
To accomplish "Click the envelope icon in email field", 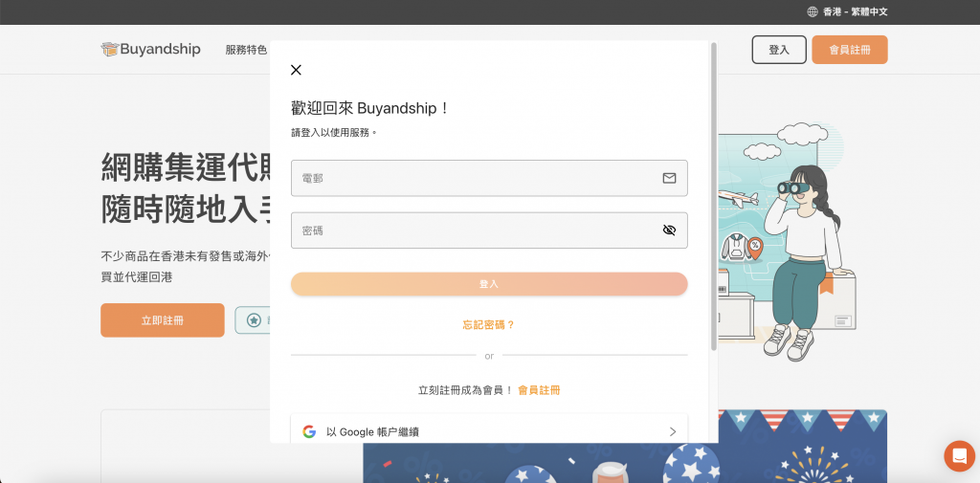I will (669, 178).
